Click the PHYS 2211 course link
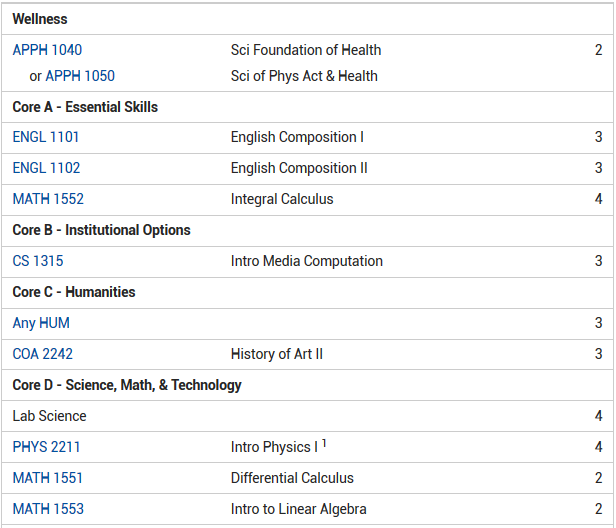 click(47, 447)
